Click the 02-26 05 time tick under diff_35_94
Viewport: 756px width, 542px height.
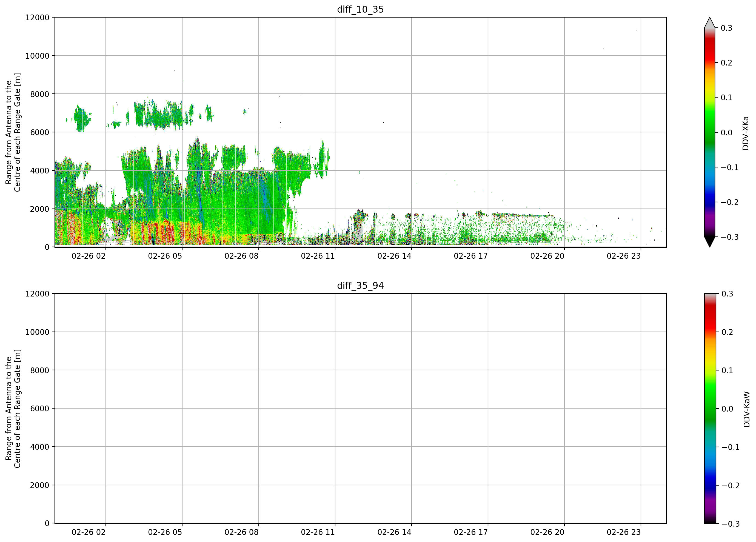(165, 532)
